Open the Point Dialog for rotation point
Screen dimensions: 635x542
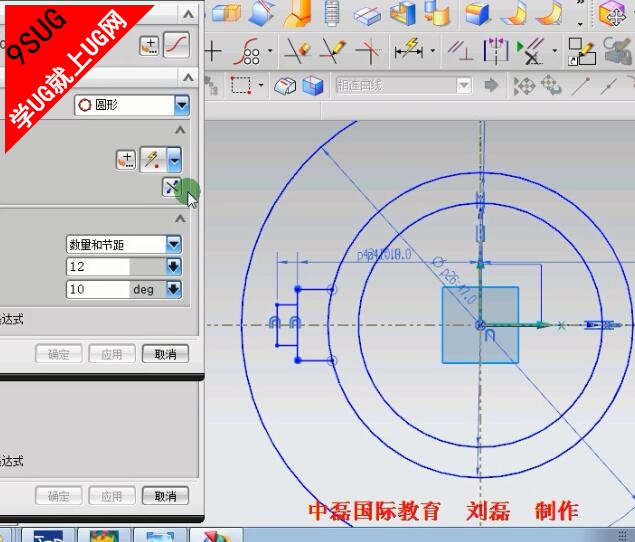pyautogui.click(x=126, y=159)
